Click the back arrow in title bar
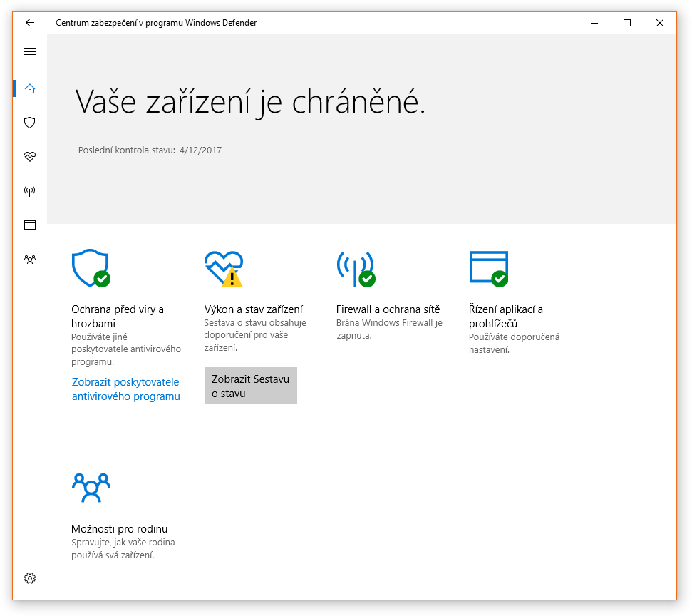The height and width of the screenshot is (616, 692). pyautogui.click(x=30, y=23)
